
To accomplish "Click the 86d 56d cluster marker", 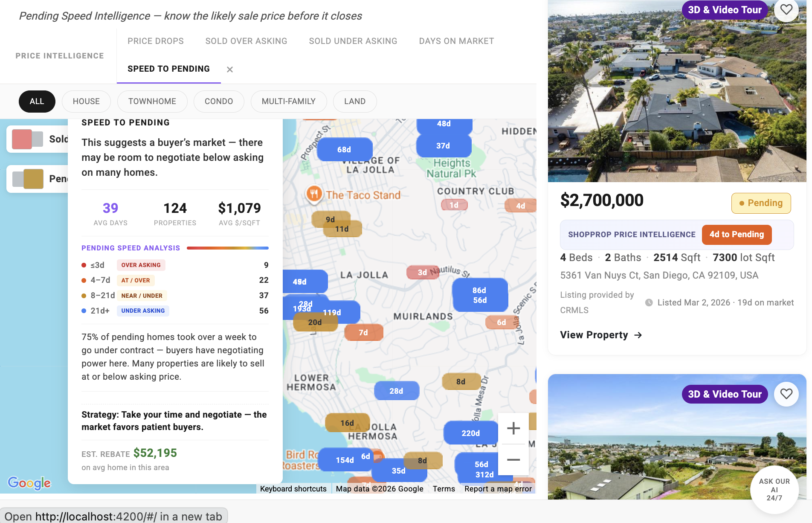I will tap(480, 295).
